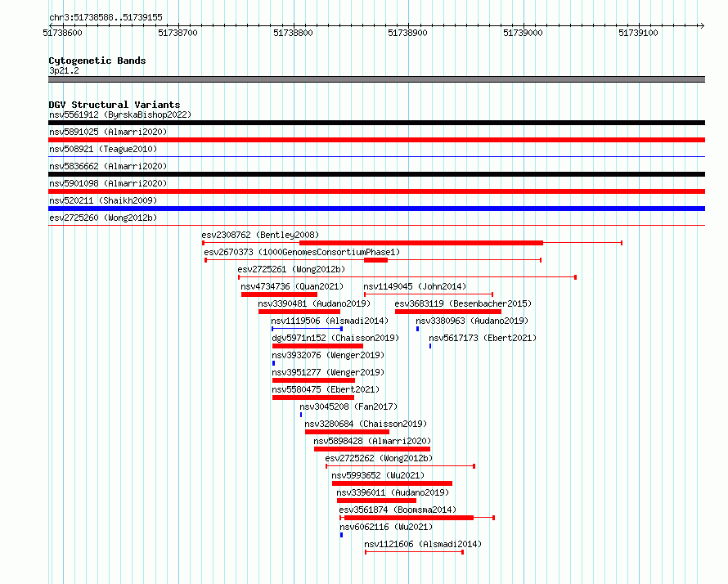Click ruler position 51739000
728x584 pixels.
523,33
